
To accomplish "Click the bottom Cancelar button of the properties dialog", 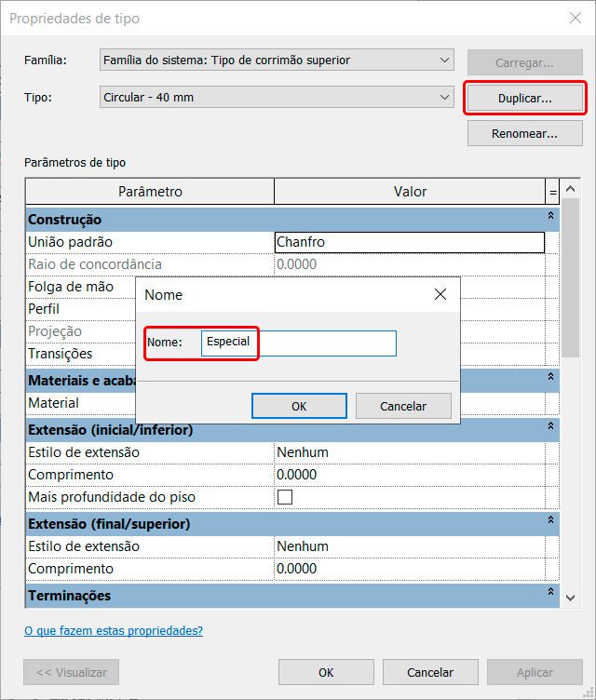I will (430, 672).
